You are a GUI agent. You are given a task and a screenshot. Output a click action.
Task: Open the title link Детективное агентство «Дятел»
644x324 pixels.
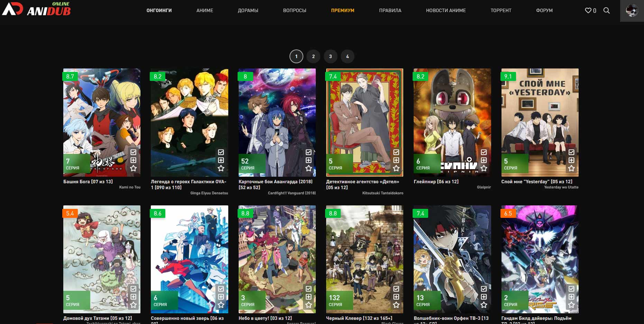tap(363, 184)
